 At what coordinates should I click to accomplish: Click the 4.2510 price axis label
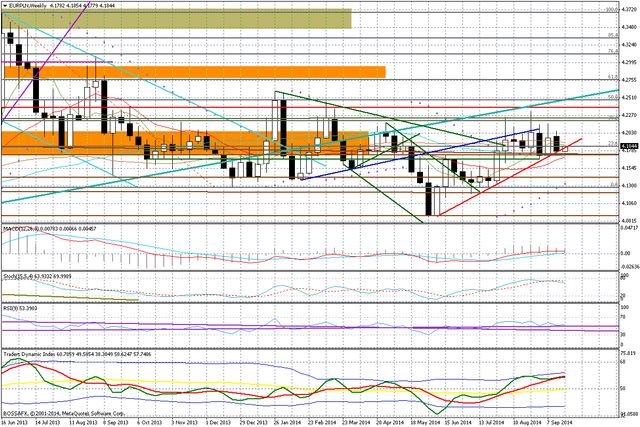click(628, 97)
